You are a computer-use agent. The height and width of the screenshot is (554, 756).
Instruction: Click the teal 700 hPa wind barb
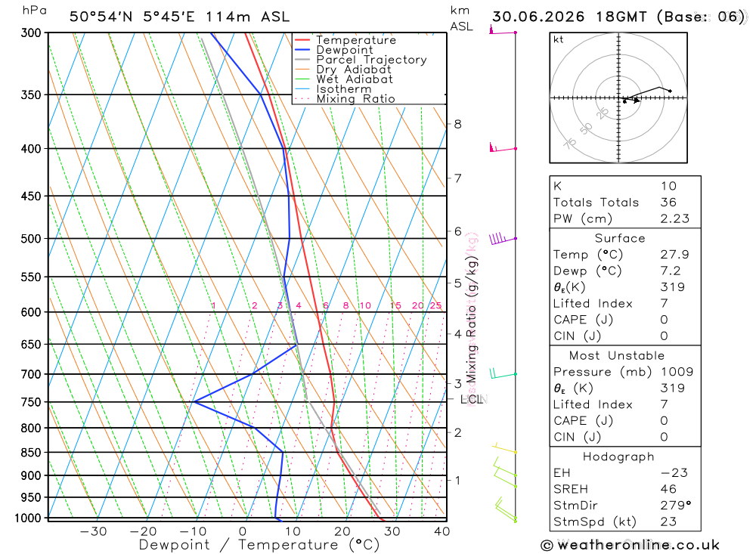503,373
